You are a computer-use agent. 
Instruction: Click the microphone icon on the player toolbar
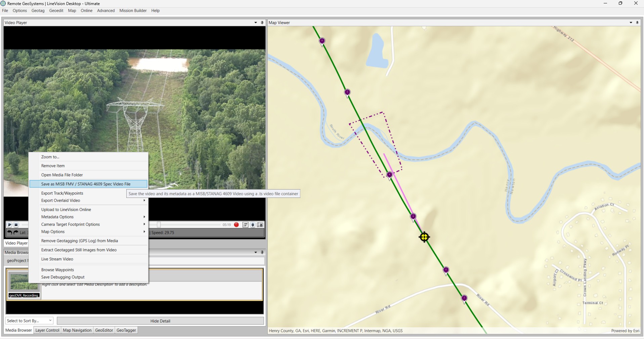253,225
